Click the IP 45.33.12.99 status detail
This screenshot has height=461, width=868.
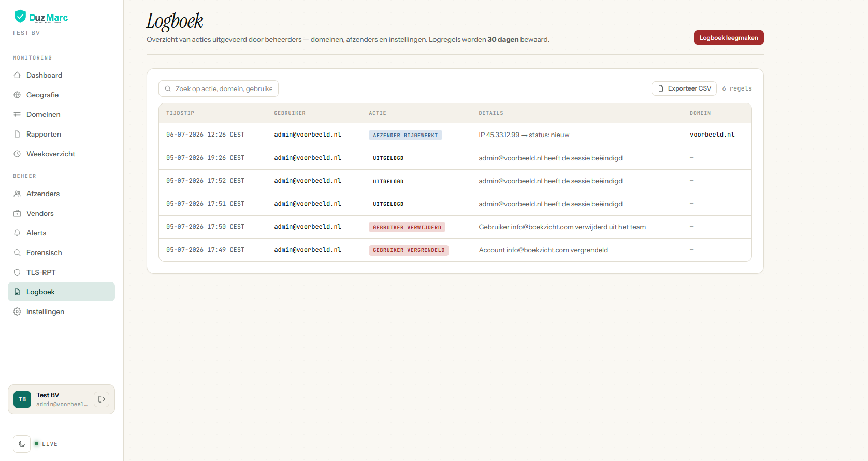pyautogui.click(x=524, y=135)
